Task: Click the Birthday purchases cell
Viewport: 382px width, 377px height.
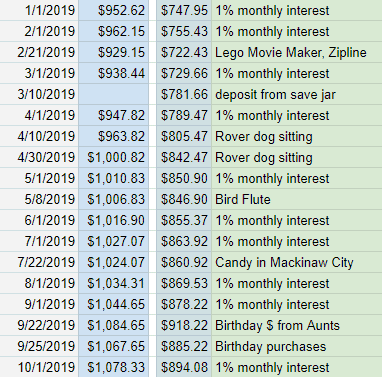Action: [297, 346]
